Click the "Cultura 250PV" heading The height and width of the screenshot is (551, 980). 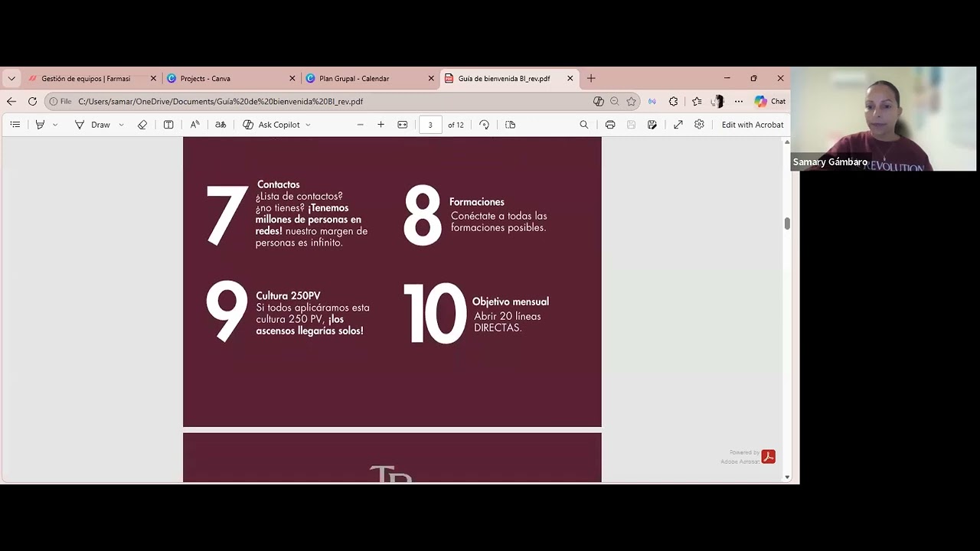288,295
